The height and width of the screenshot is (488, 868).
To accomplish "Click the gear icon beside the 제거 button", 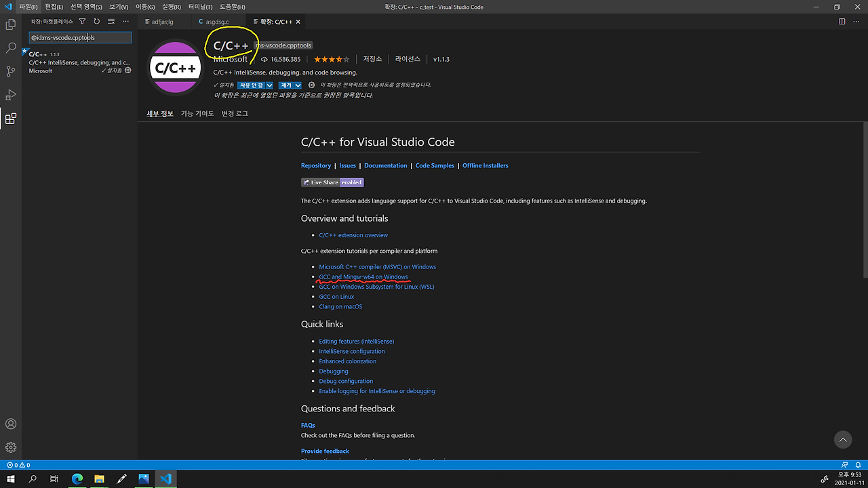I will [x=312, y=85].
